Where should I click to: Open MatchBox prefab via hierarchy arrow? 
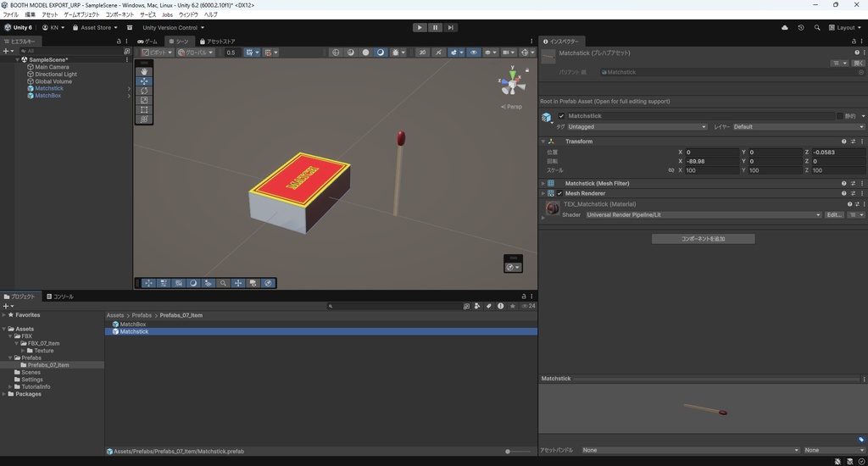point(129,96)
